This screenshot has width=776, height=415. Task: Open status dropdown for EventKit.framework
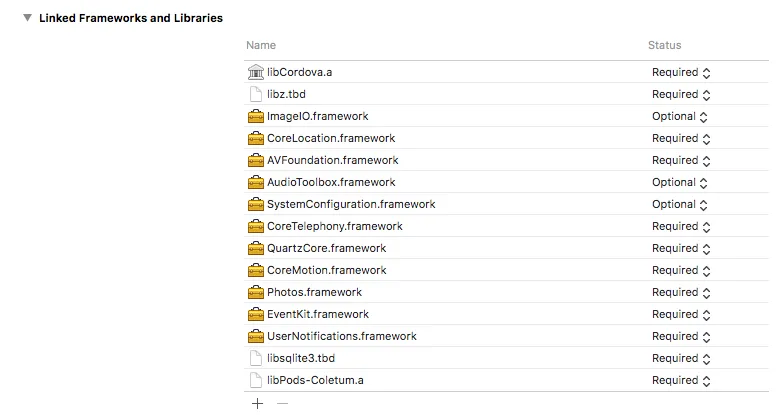point(681,315)
